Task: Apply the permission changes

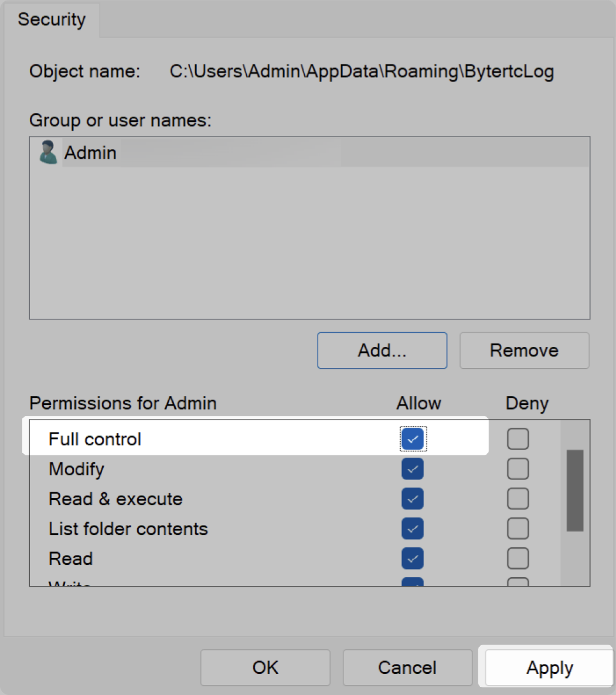Action: 549,667
